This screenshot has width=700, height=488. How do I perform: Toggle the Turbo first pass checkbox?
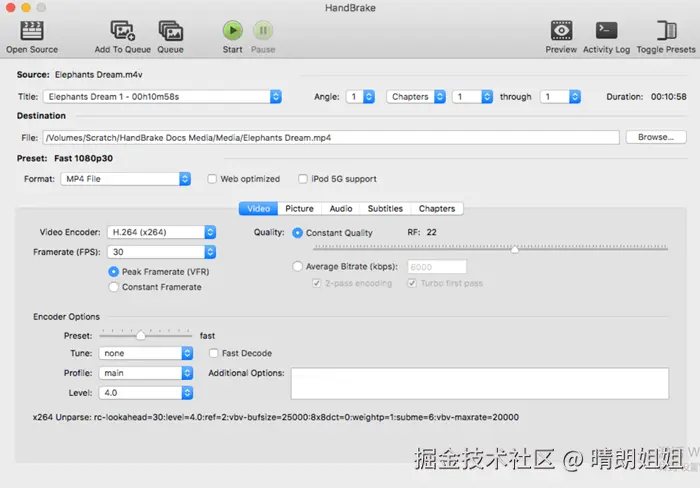coord(412,283)
